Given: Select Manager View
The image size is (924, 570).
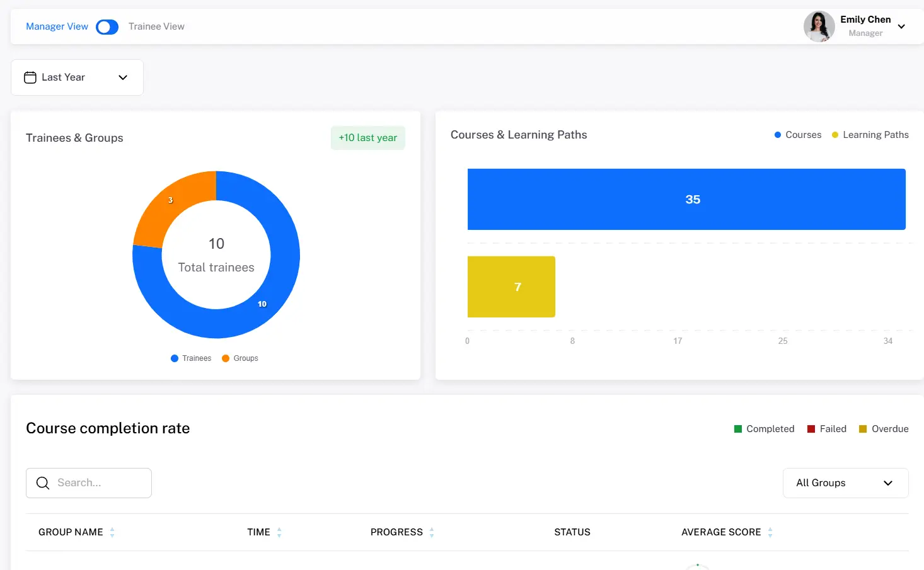Looking at the screenshot, I should tap(57, 26).
